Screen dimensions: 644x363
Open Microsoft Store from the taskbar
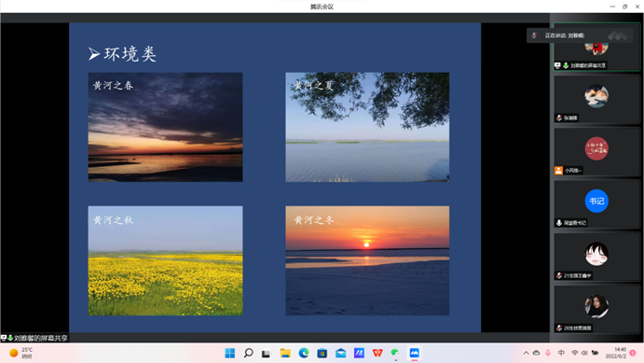(x=322, y=353)
